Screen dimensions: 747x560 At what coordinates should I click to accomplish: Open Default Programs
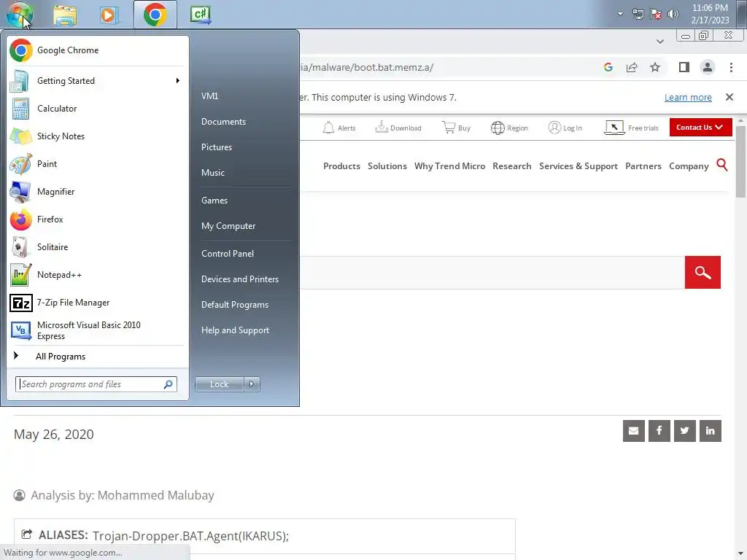point(234,305)
